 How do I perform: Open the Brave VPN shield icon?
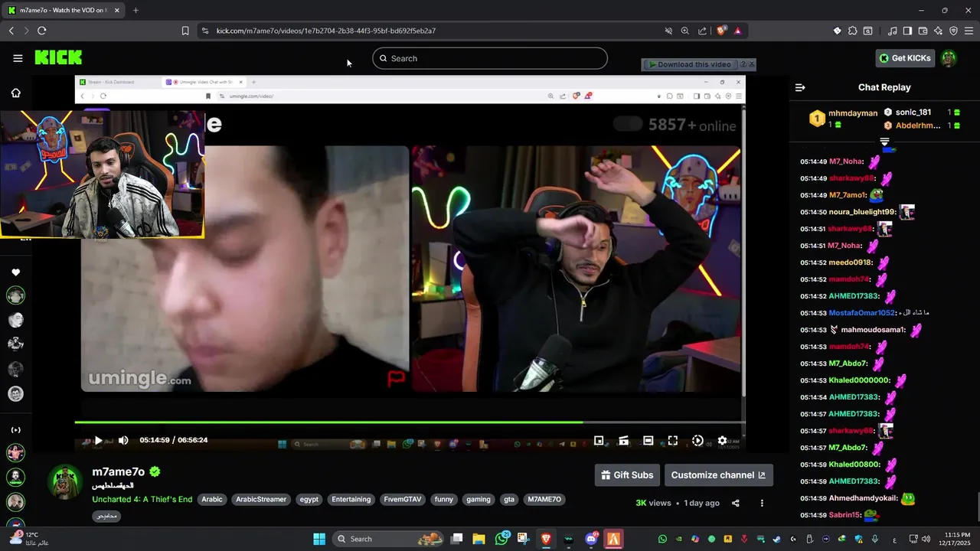click(953, 31)
